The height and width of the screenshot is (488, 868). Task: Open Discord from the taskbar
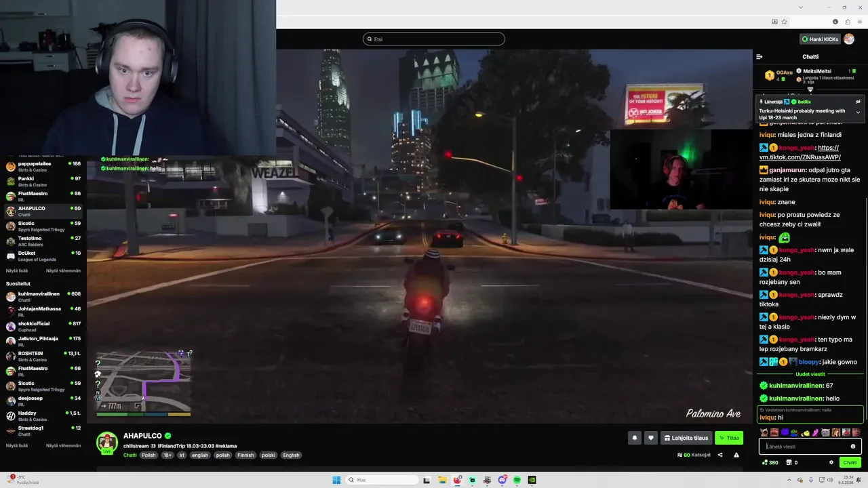pyautogui.click(x=502, y=480)
